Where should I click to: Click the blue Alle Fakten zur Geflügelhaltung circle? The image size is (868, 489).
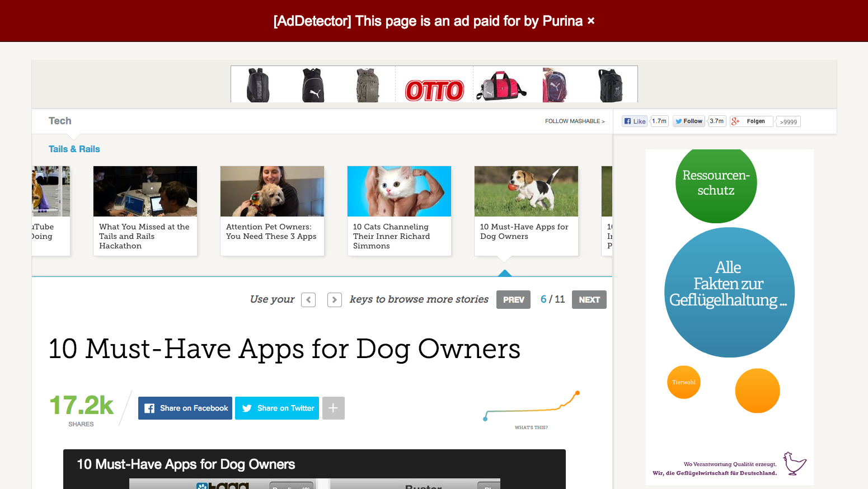tap(729, 292)
